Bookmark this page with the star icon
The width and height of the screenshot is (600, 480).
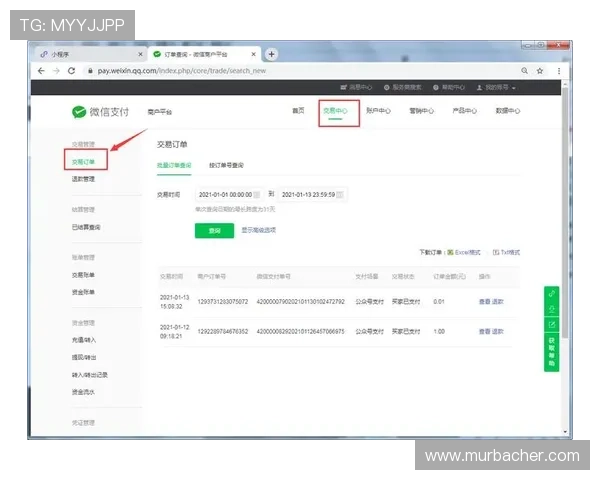tap(540, 71)
